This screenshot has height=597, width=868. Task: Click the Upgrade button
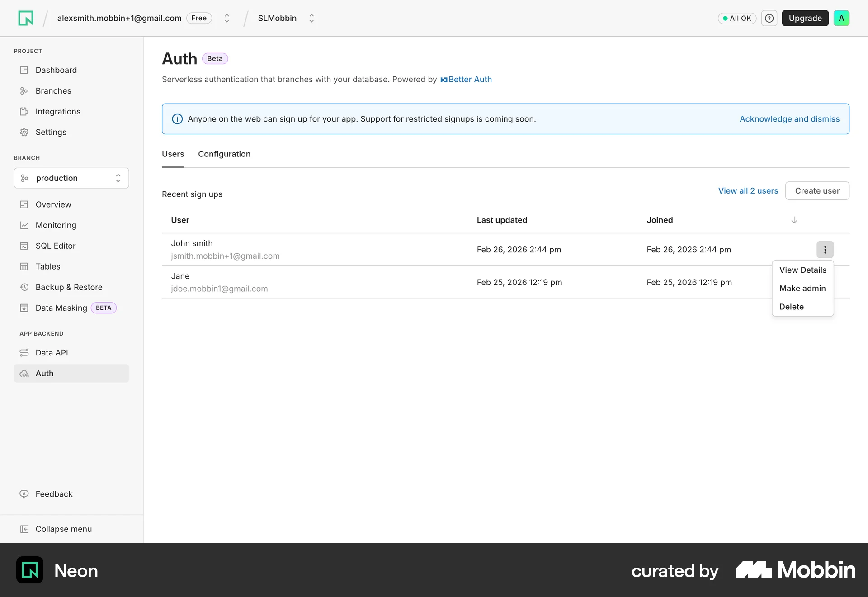pyautogui.click(x=805, y=18)
